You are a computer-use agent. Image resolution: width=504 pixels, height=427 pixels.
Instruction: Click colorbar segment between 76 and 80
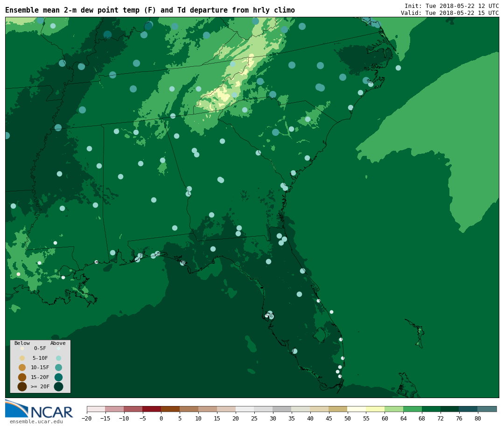pyautogui.click(x=469, y=409)
